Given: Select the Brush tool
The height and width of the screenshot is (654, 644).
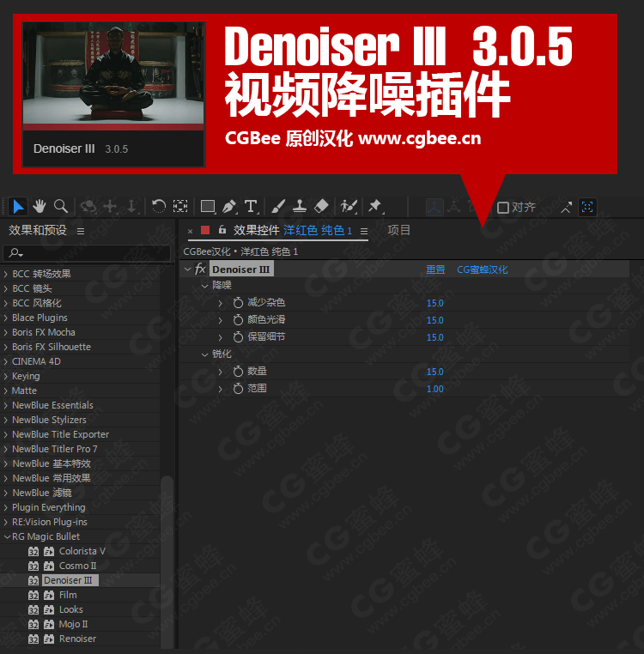Looking at the screenshot, I should coord(278,207).
